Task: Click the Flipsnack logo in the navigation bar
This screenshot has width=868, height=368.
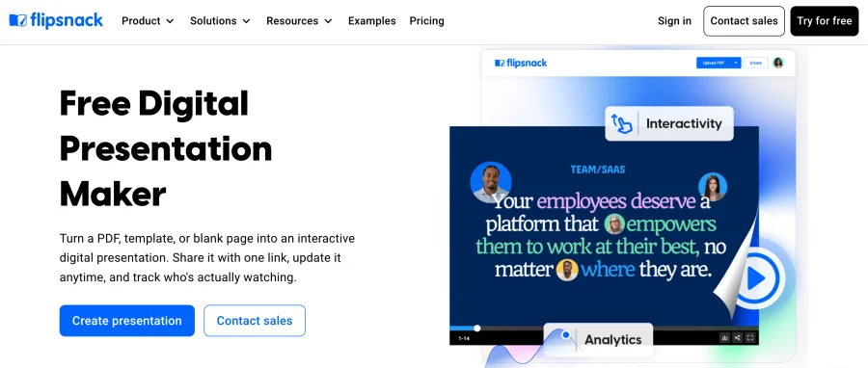Action: pyautogui.click(x=56, y=21)
